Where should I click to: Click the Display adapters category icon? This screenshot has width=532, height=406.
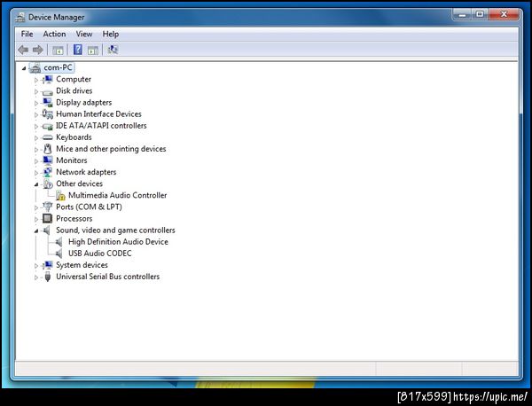click(48, 103)
